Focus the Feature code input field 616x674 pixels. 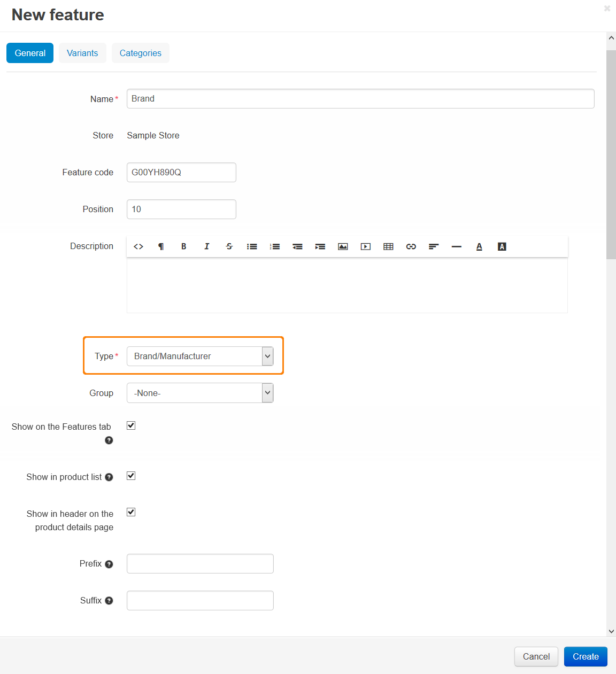coord(181,172)
